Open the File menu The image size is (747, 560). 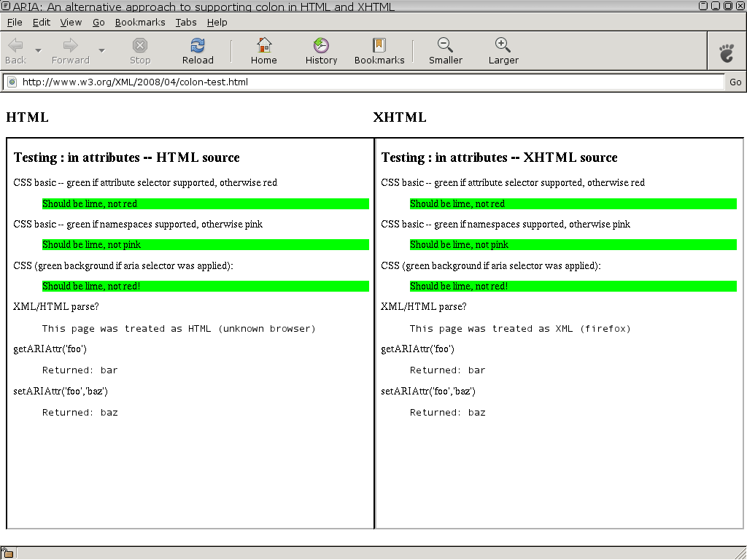click(x=15, y=23)
